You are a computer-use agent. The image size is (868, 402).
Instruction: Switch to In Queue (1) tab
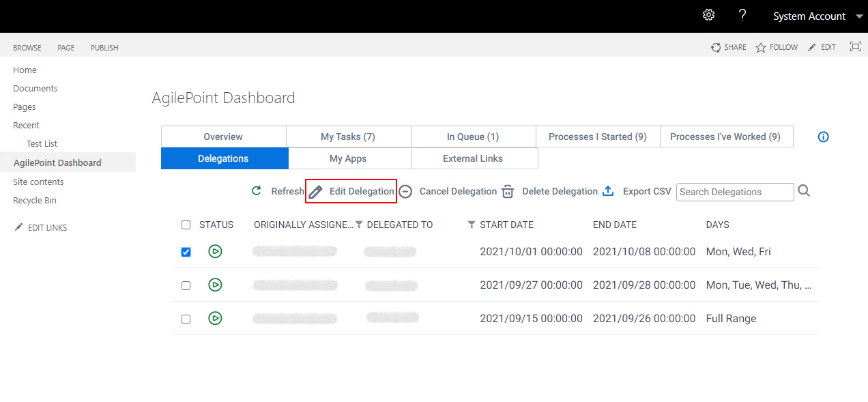(473, 137)
